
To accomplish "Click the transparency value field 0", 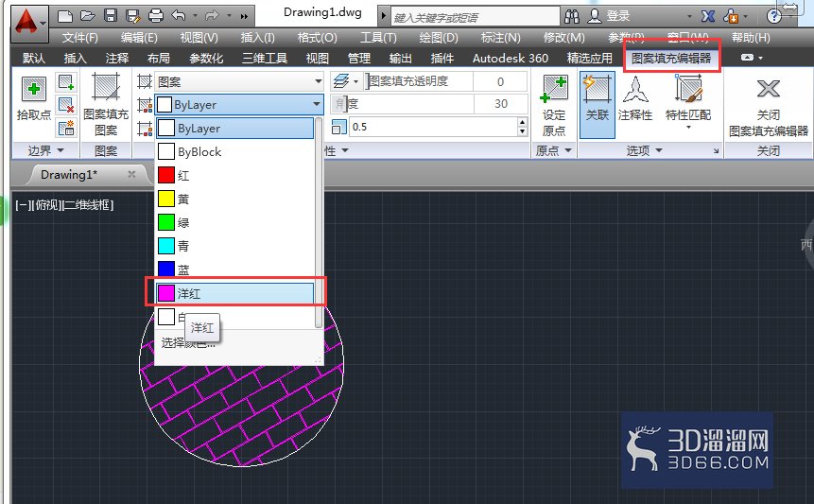I will coord(500,81).
